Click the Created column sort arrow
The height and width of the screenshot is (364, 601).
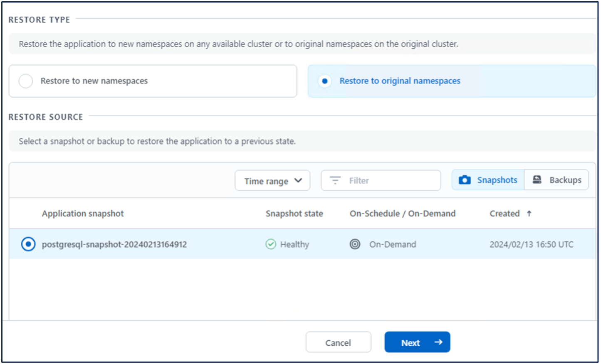529,214
